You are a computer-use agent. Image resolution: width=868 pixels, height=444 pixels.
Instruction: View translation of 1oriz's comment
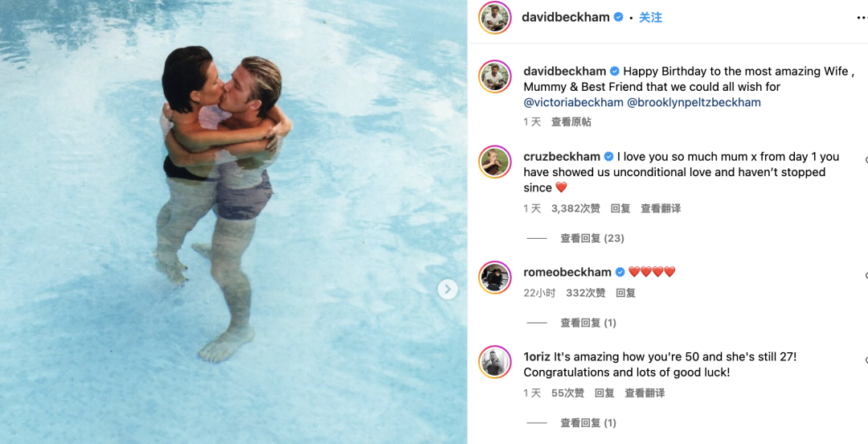pos(645,393)
